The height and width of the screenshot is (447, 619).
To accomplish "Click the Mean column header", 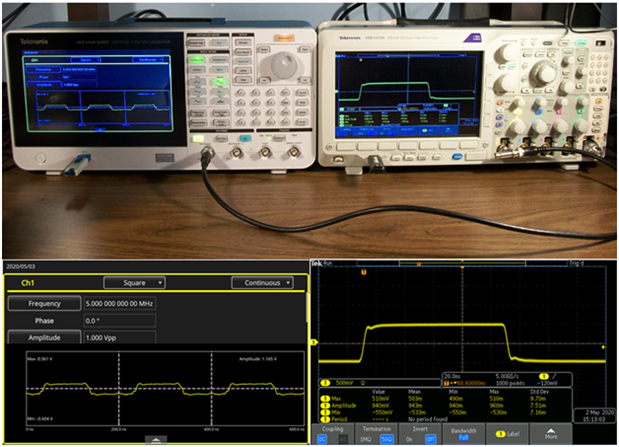I will pyautogui.click(x=414, y=392).
